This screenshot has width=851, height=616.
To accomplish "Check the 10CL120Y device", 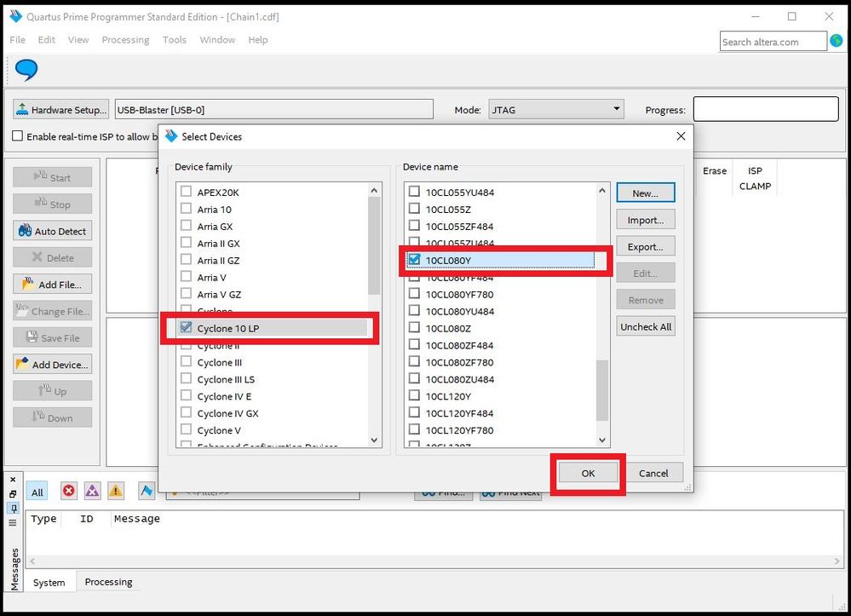I will [414, 395].
